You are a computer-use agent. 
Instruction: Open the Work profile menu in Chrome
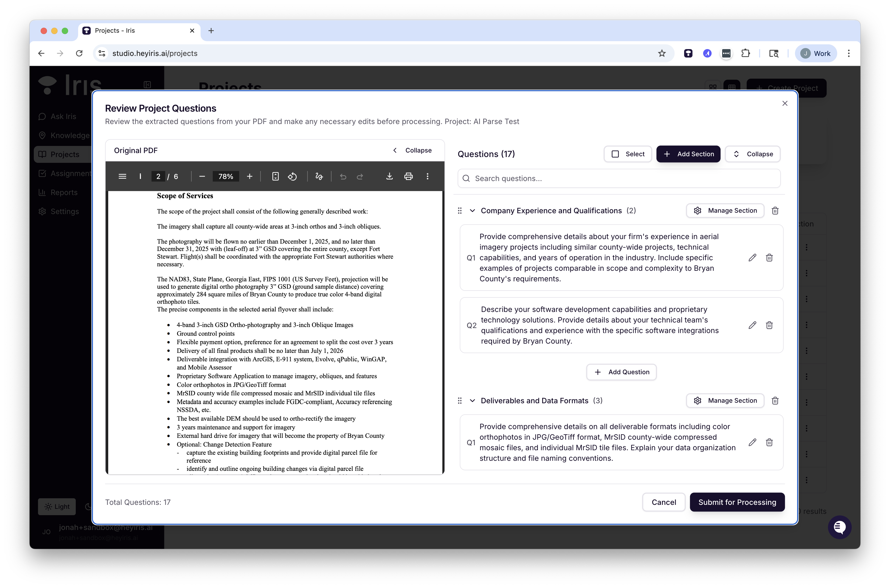coord(816,53)
